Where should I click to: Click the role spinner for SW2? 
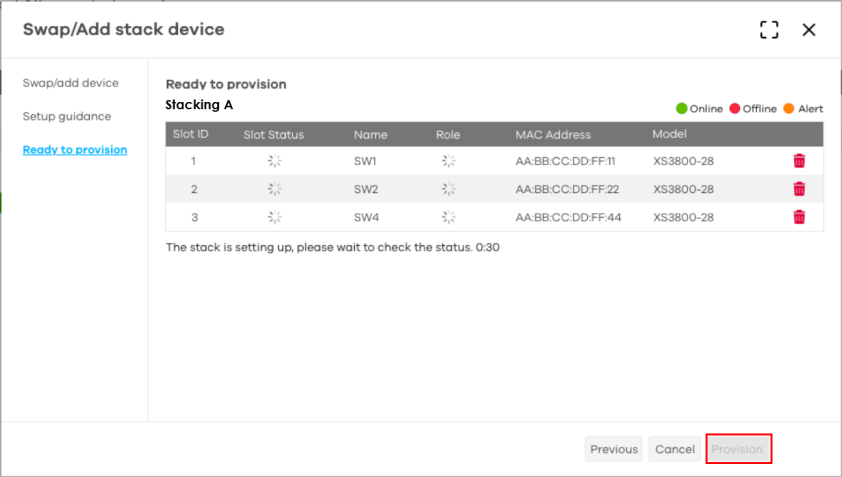(449, 189)
